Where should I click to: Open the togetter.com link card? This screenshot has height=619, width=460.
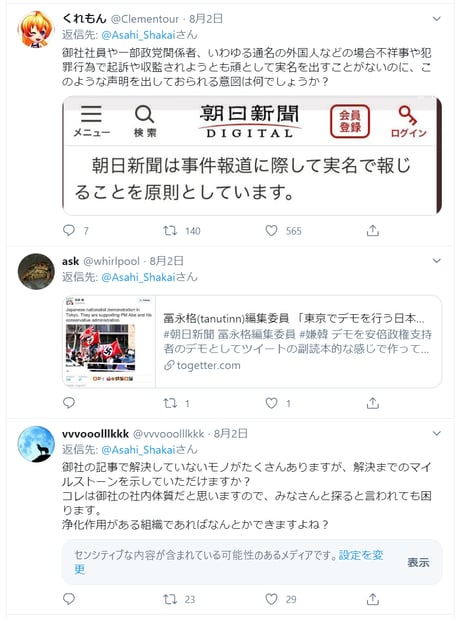[252, 341]
